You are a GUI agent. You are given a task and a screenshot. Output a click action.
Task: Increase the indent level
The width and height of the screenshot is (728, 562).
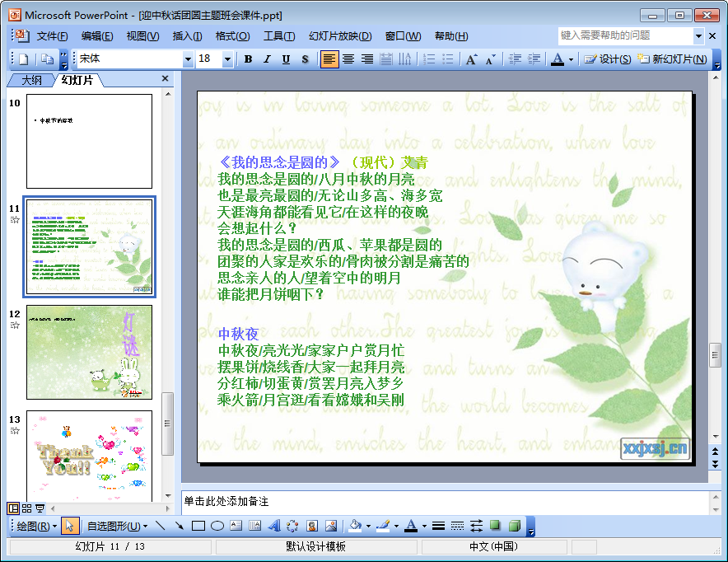click(x=534, y=59)
